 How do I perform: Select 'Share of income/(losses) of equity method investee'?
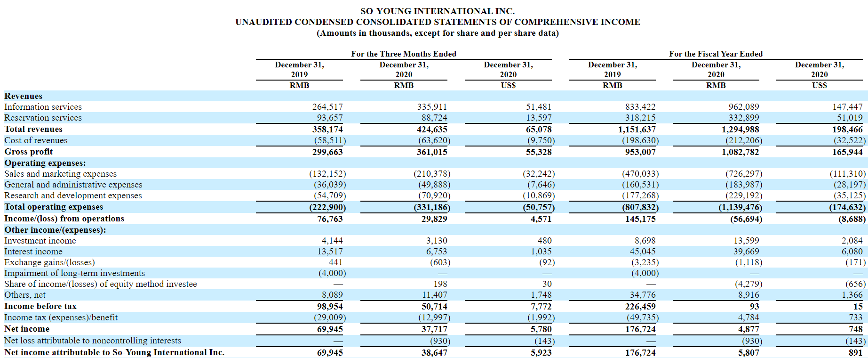101,284
